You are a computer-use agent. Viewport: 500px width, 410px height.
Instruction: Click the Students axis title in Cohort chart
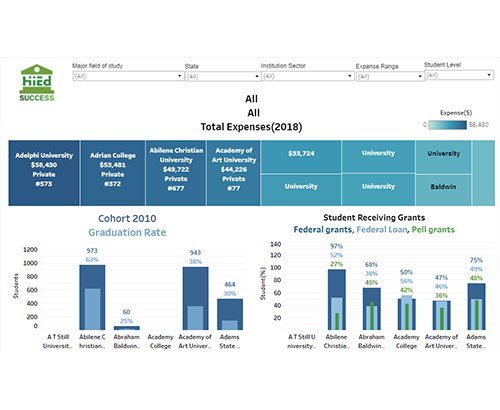16,286
